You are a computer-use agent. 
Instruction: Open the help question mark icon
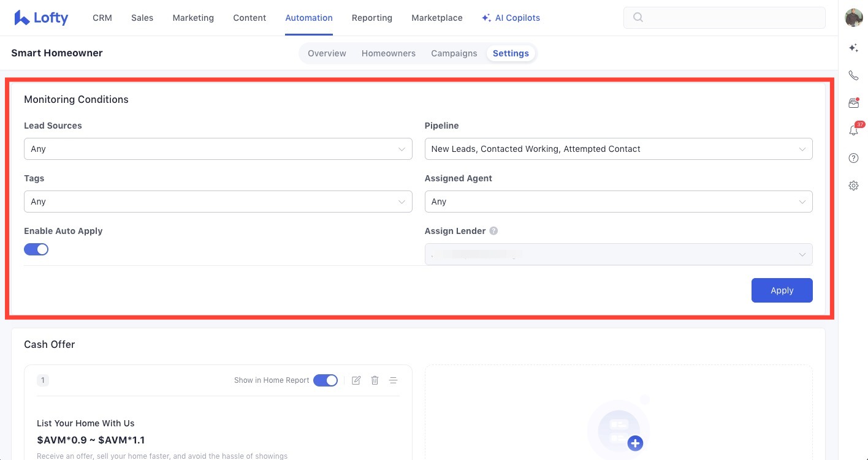(853, 158)
